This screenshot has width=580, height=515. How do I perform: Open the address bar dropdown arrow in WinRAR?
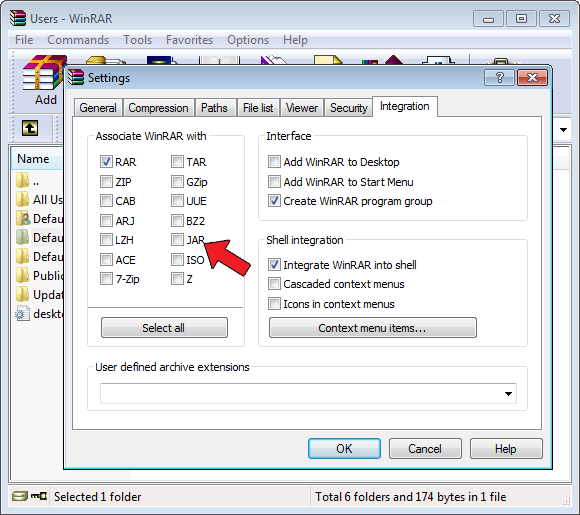click(x=563, y=129)
